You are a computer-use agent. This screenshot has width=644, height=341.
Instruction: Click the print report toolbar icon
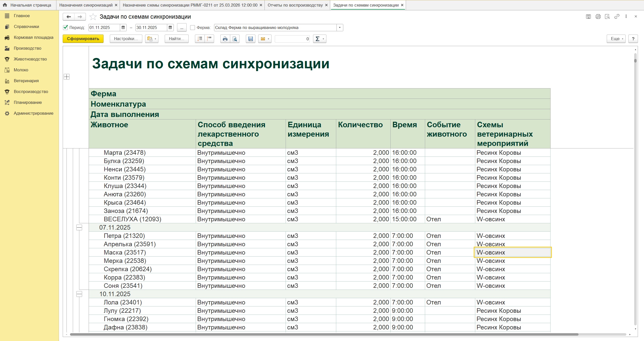[225, 39]
